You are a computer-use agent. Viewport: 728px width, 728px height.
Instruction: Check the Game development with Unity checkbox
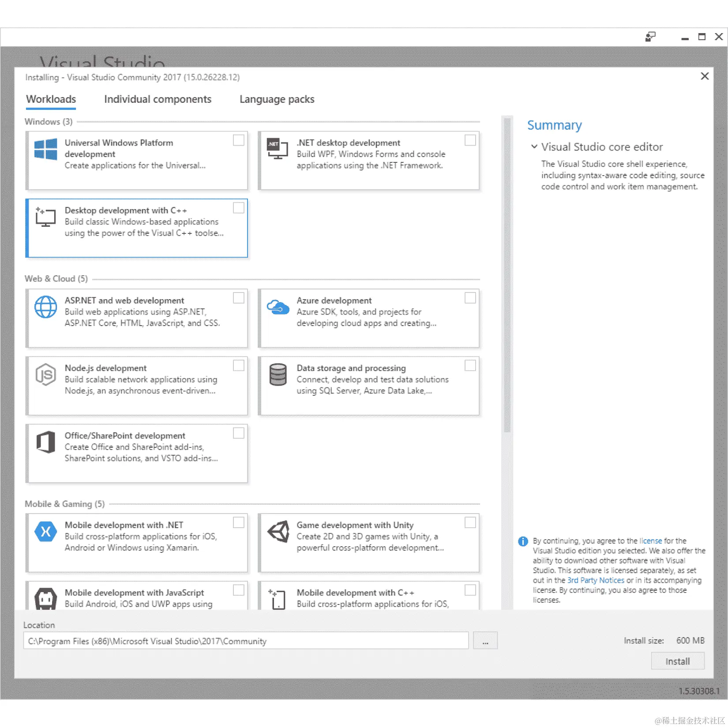click(x=470, y=522)
